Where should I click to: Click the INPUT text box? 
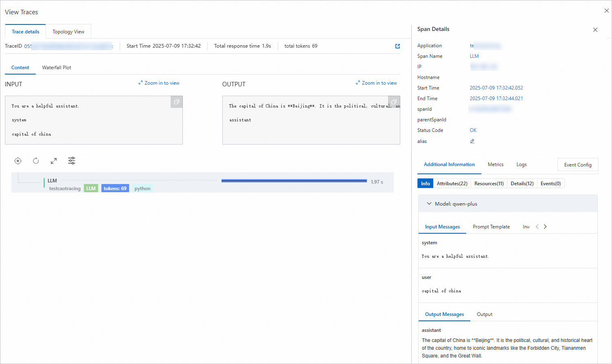click(x=94, y=120)
